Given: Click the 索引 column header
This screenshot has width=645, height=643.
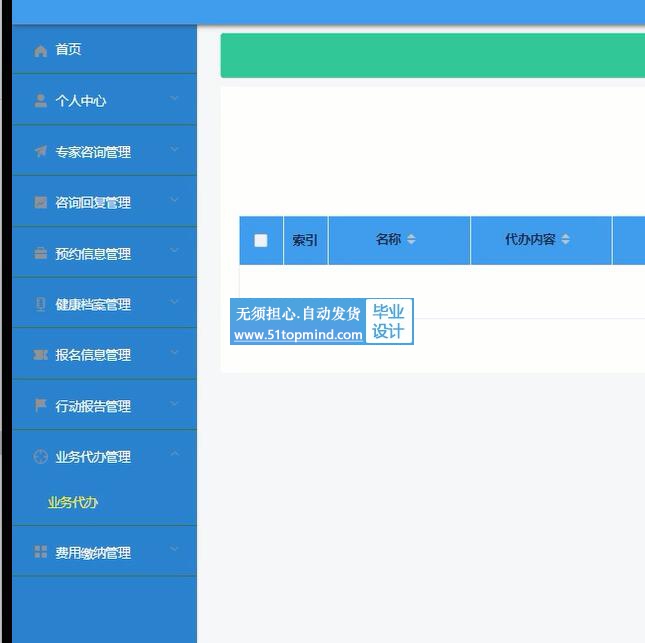Looking at the screenshot, I should (x=305, y=240).
